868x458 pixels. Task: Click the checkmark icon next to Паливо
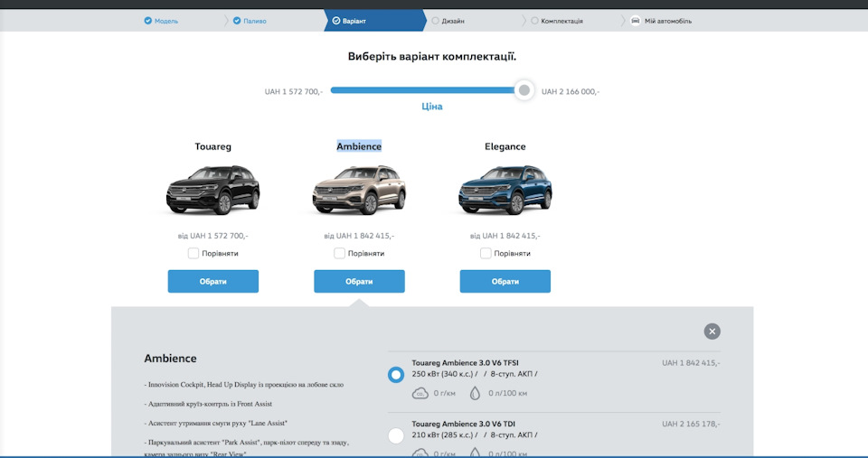237,21
